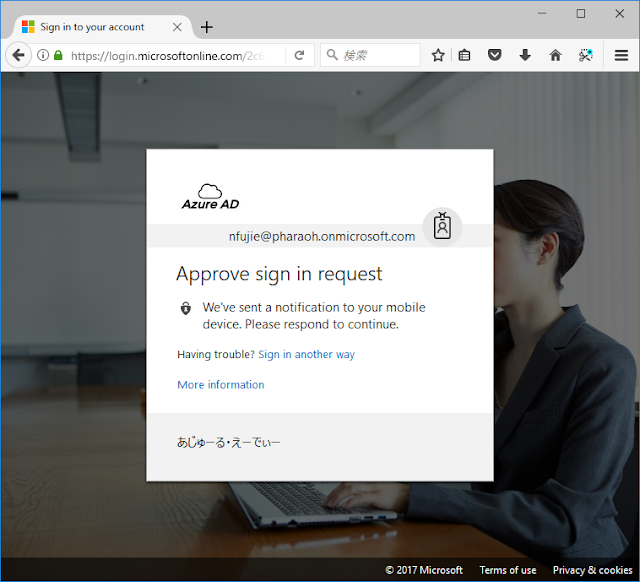Open a new tab with plus button
Image resolution: width=640 pixels, height=582 pixels.
click(x=207, y=27)
